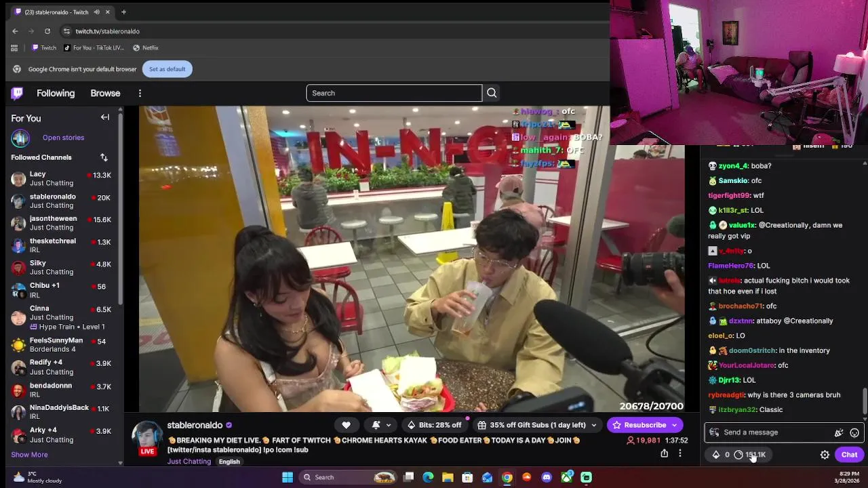Screen dimensions: 868x488
Task: Open the stories avatar icon
Action: point(20,138)
